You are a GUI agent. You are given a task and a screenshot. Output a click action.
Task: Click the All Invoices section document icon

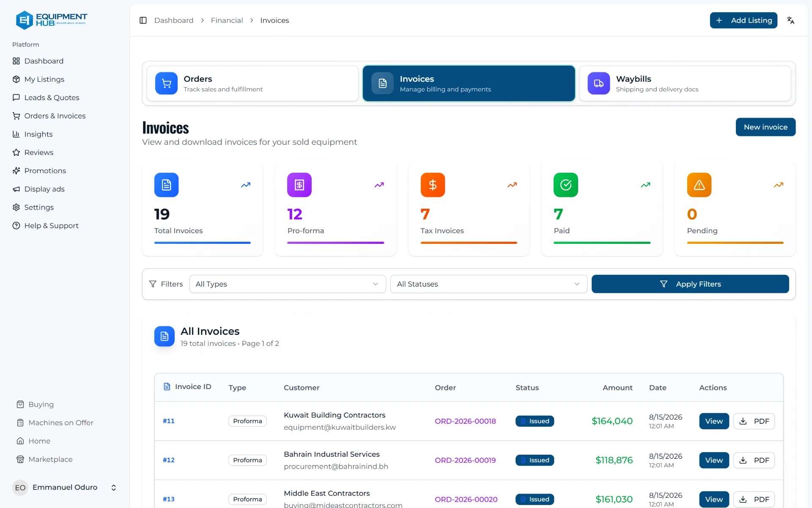[x=165, y=336]
